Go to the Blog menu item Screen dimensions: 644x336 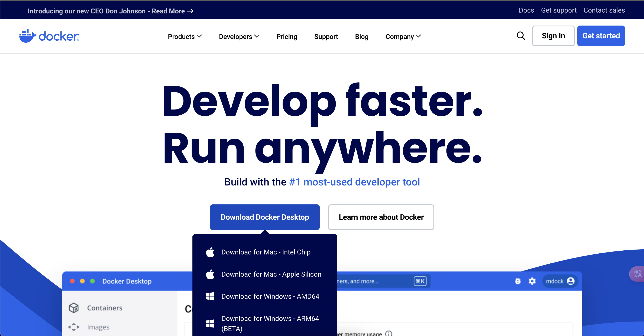coord(361,36)
